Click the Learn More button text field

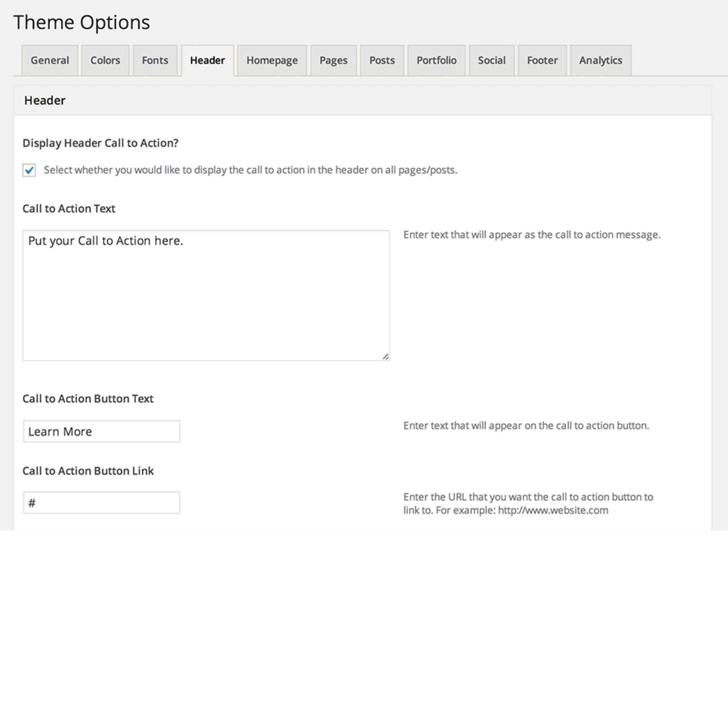coord(102,431)
